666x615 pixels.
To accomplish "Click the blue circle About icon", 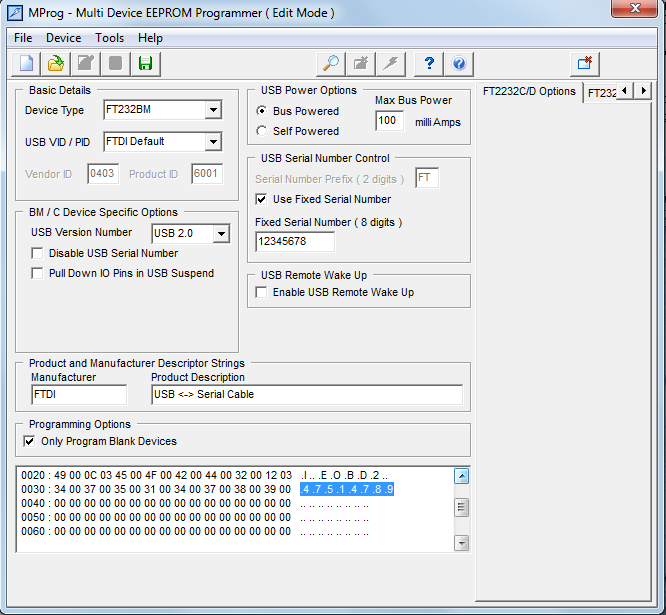I will point(459,64).
